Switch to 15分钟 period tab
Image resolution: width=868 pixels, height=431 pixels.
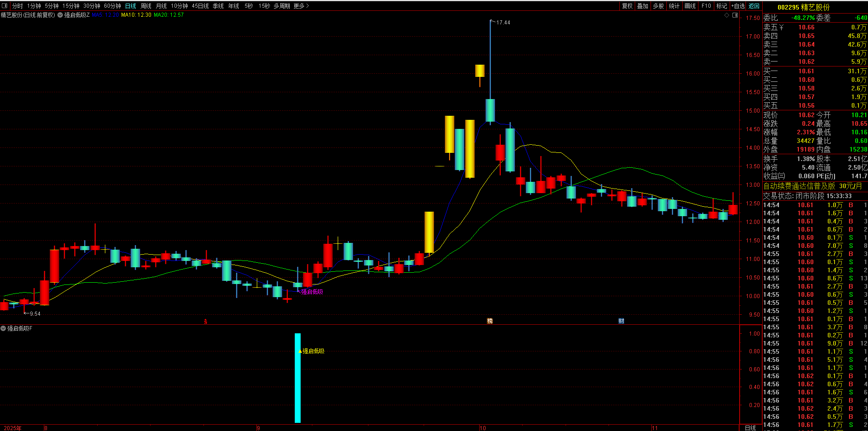pos(71,6)
